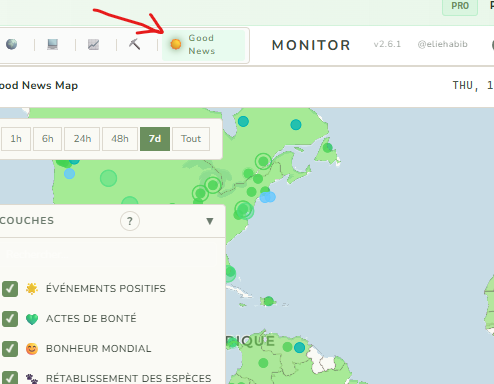
Task: Open the @eliehabib link
Action: click(x=442, y=44)
